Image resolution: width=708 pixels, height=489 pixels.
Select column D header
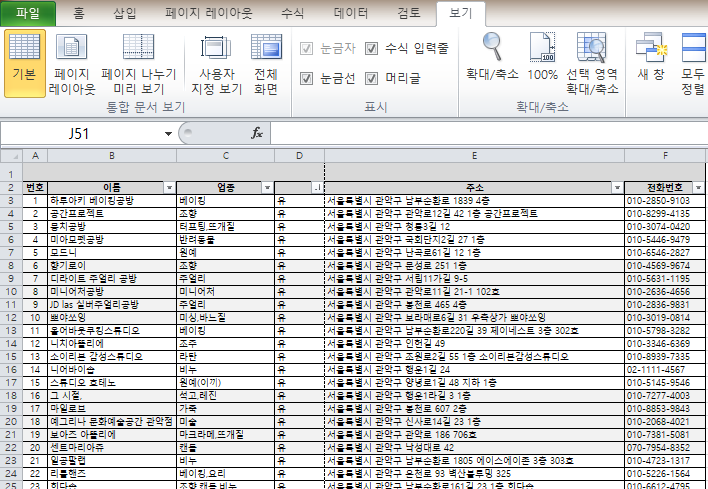click(299, 156)
